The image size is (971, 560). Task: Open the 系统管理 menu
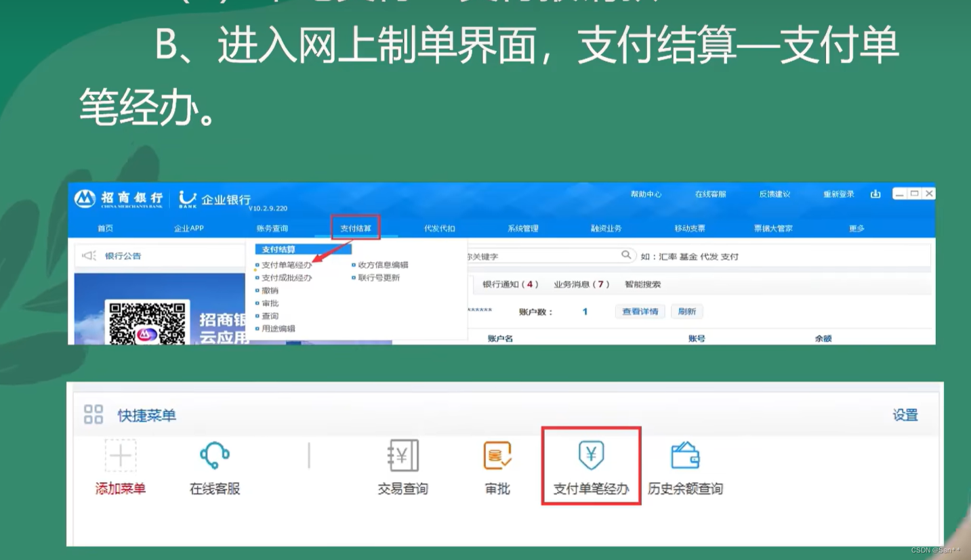523,228
